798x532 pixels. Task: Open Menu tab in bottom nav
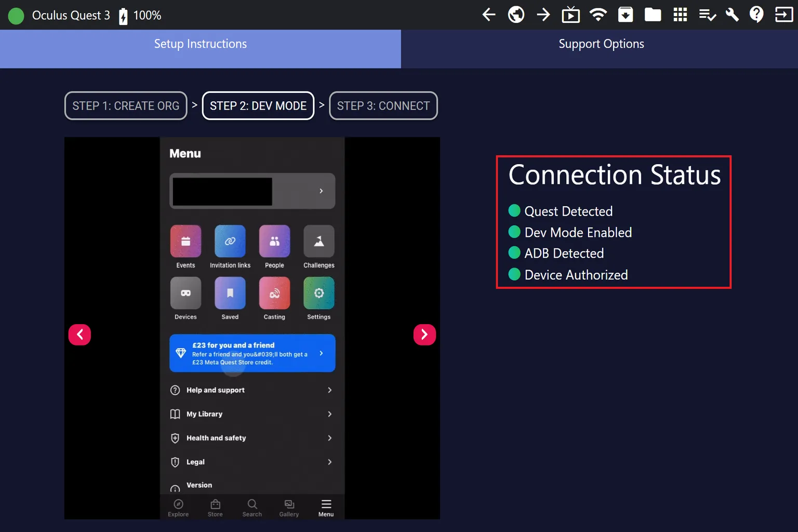326,508
